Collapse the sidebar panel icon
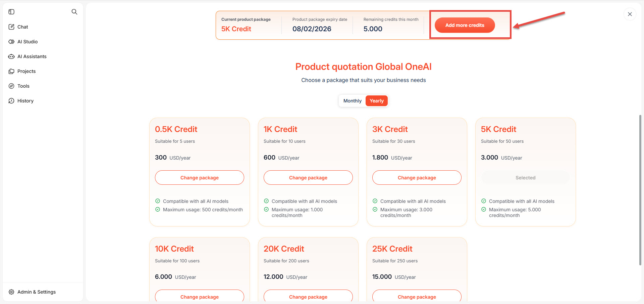Image resolution: width=644 pixels, height=304 pixels. [11, 12]
